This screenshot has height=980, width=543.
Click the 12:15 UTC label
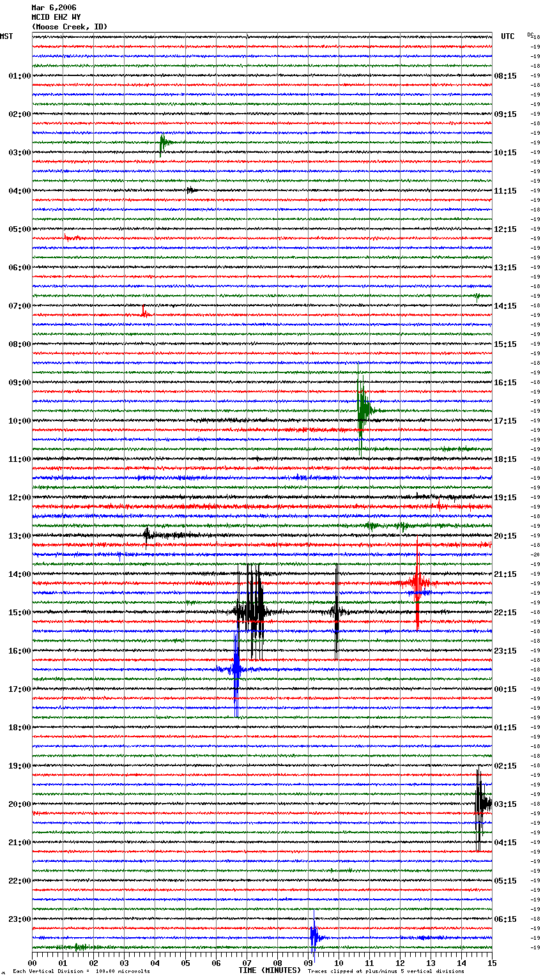point(505,229)
